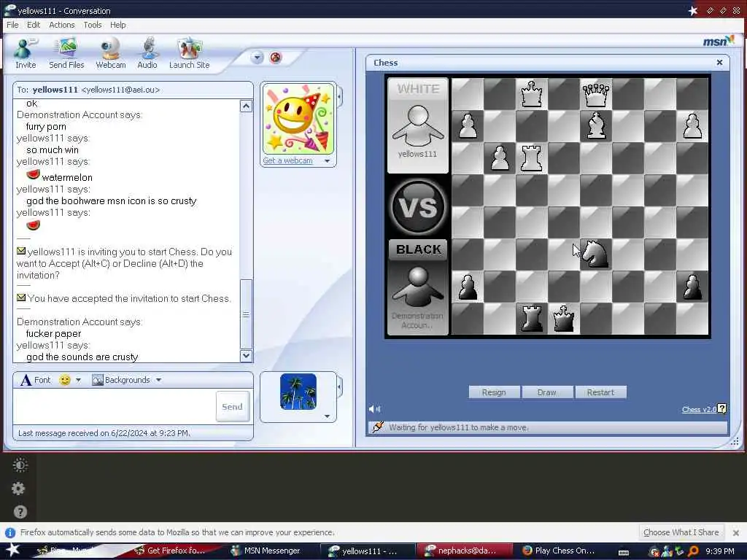The height and width of the screenshot is (560, 747).
Task: Click the block contact icon in toolbar
Action: (275, 58)
